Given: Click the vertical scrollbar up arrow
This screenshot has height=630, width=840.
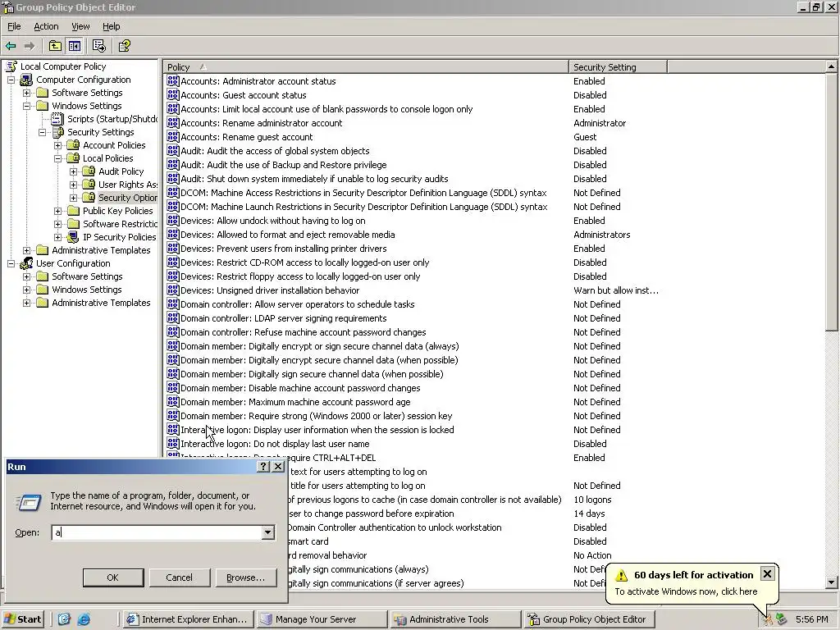Looking at the screenshot, I should pos(832,66).
